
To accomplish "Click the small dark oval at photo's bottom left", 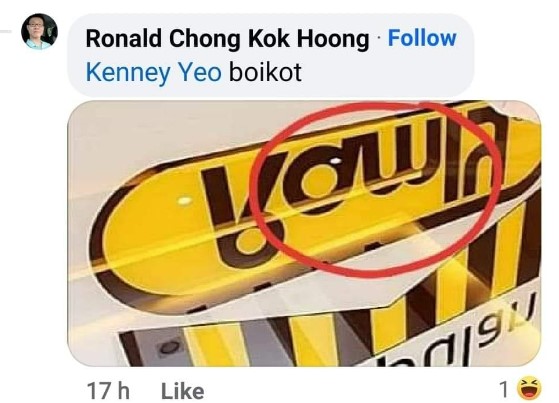I will [170, 347].
